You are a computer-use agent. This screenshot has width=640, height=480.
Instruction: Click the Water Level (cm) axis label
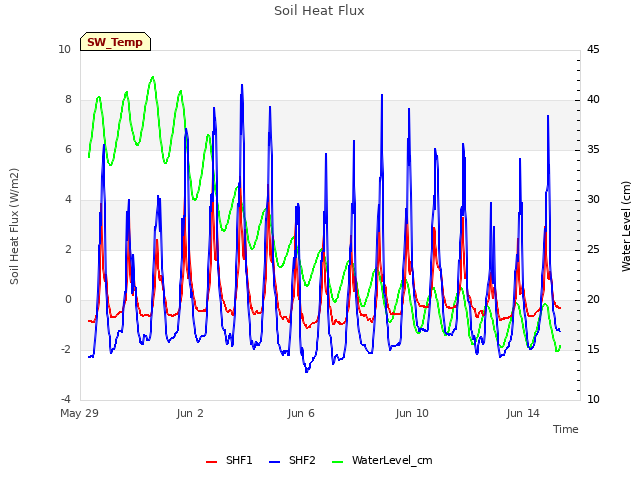coord(626,226)
